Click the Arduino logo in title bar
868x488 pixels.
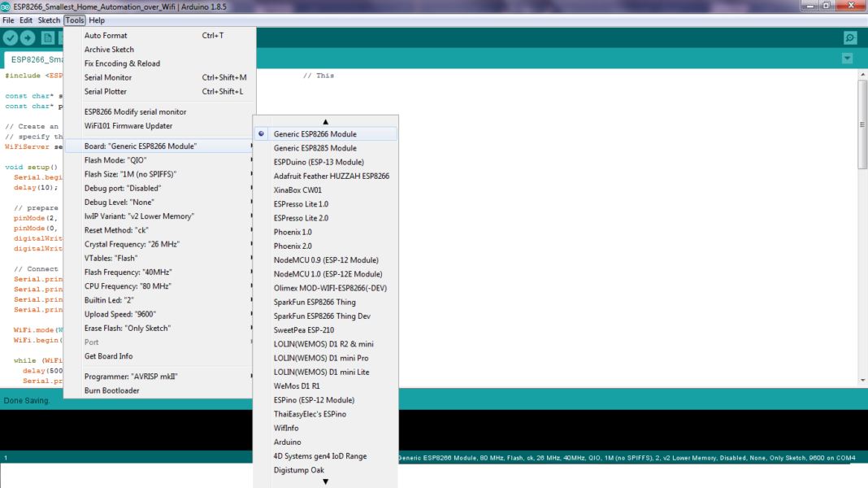(7, 7)
